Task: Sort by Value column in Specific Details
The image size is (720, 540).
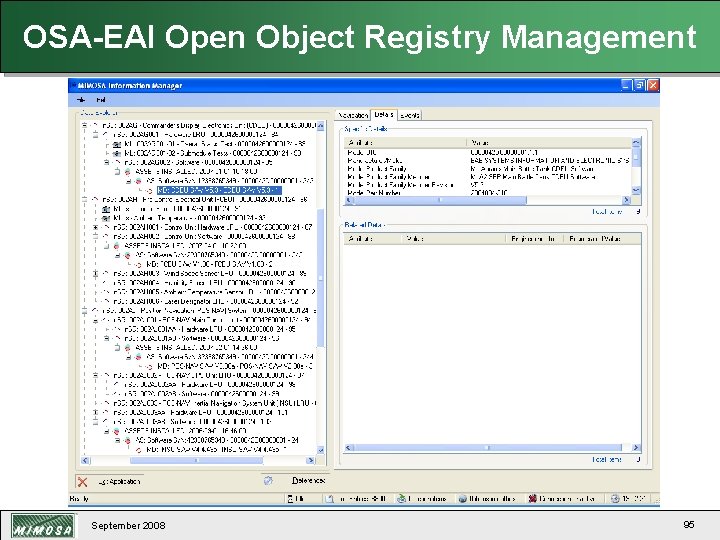Action: click(549, 143)
